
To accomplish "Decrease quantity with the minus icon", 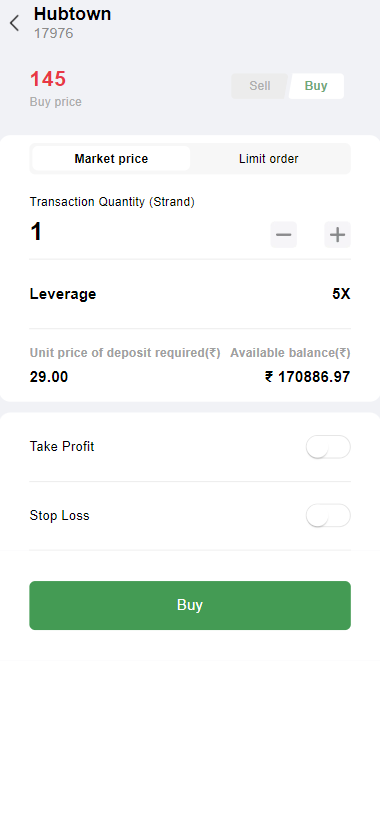I will tap(283, 235).
